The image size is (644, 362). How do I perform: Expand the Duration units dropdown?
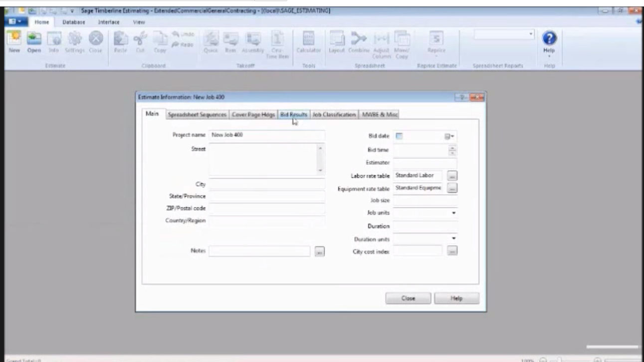point(453,238)
